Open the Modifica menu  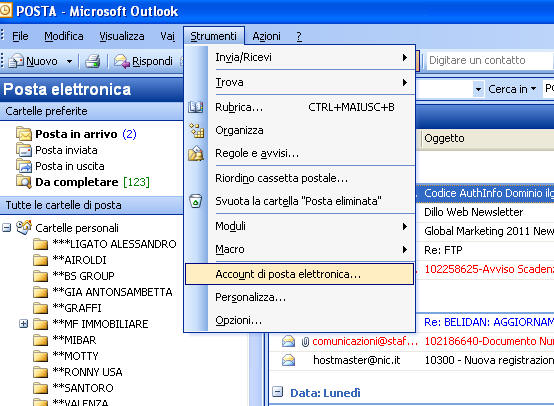coord(64,36)
